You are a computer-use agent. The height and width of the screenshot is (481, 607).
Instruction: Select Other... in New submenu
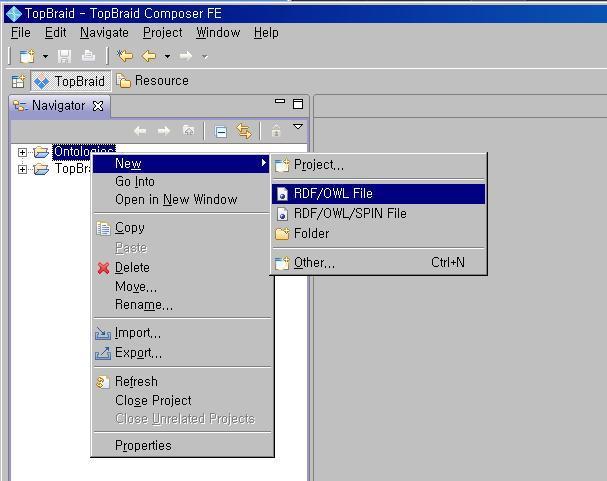click(x=378, y=263)
